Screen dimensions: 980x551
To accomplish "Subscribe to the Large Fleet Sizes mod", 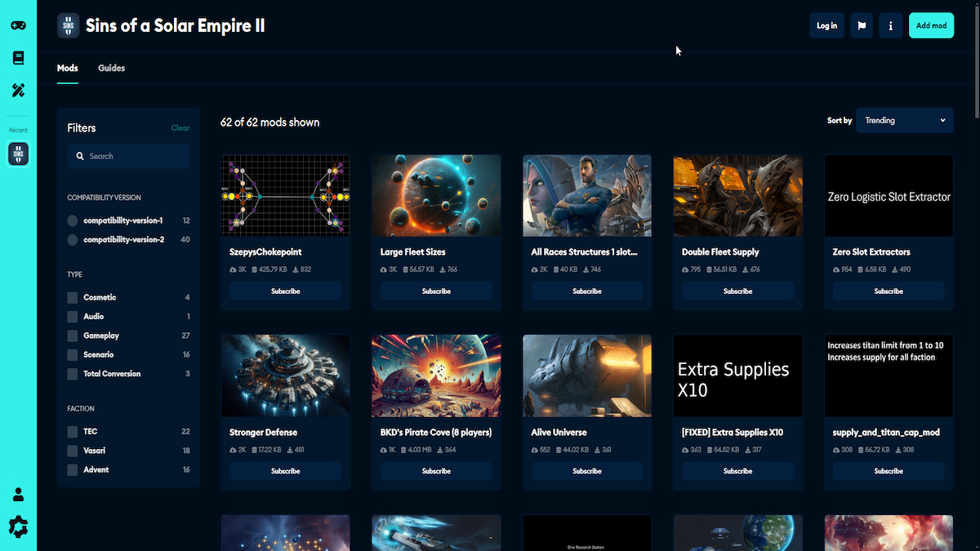I will click(x=436, y=291).
